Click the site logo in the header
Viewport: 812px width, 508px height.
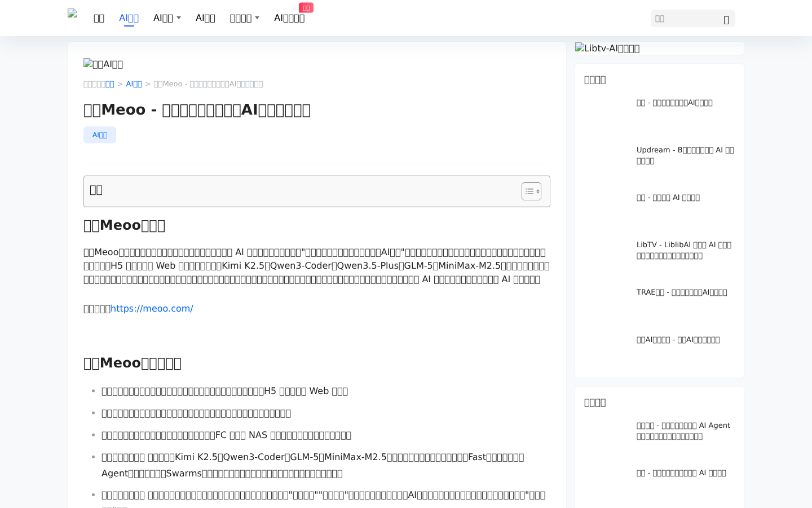tap(72, 14)
